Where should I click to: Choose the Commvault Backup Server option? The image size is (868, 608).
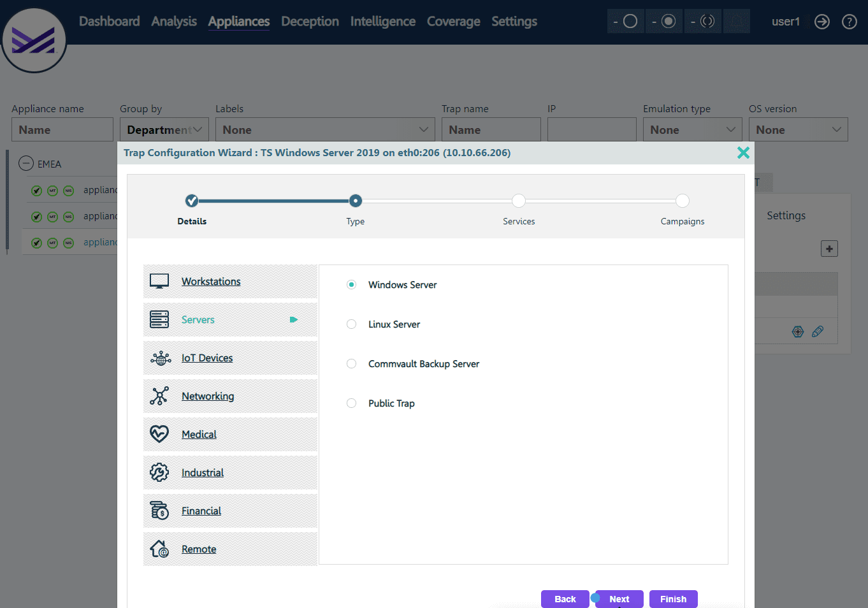point(351,364)
